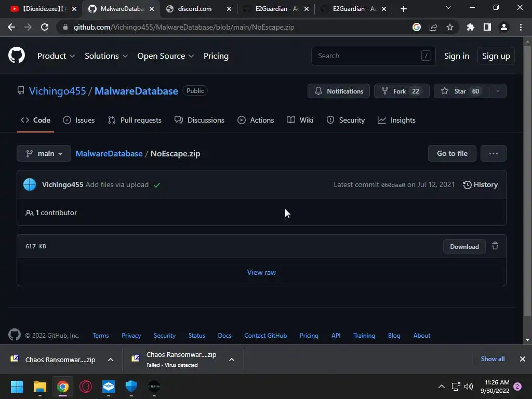Open the main branch selector dropdown
Image resolution: width=532 pixels, height=399 pixels.
click(x=44, y=153)
